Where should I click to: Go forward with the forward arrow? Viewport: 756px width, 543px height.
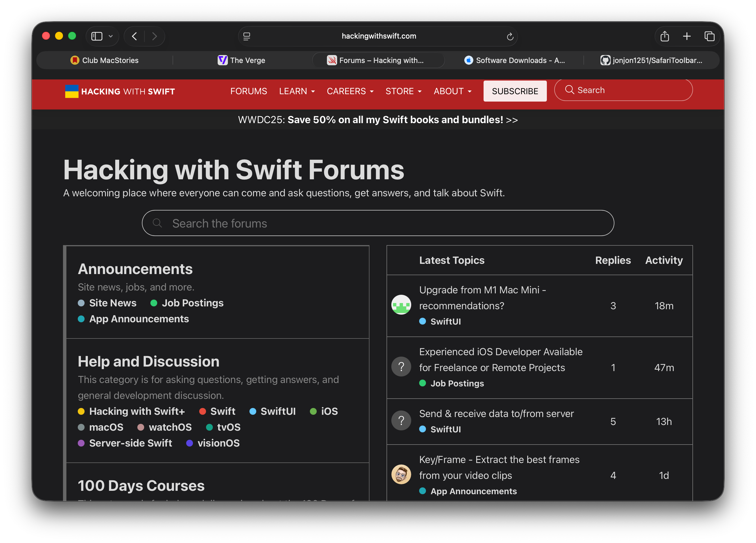pyautogui.click(x=154, y=36)
